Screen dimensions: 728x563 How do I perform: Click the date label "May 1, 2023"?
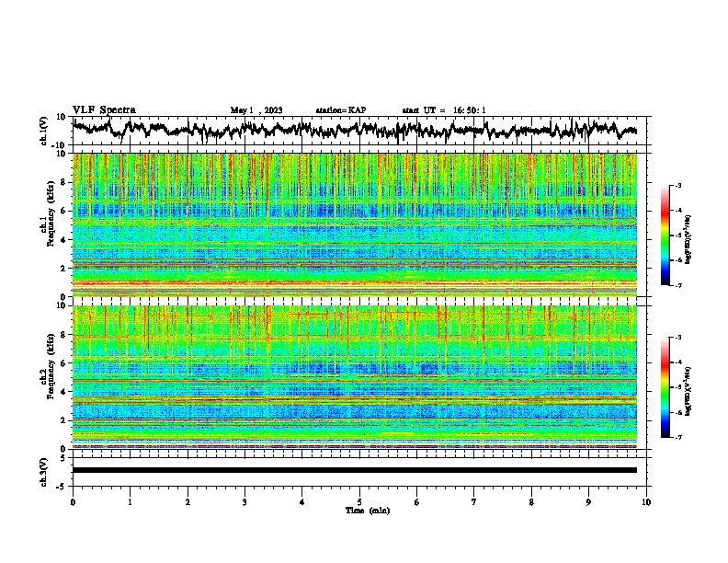256,110
